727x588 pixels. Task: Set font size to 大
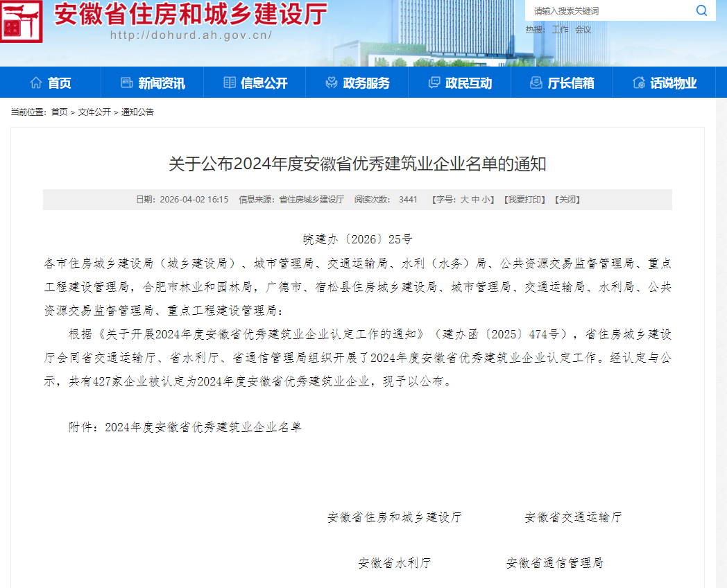click(465, 200)
